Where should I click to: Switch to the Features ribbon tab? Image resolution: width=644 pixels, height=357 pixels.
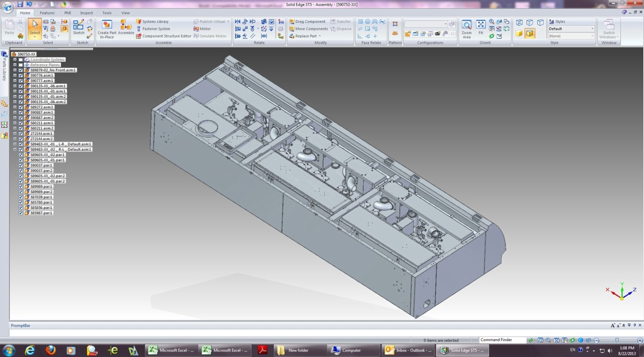(47, 13)
